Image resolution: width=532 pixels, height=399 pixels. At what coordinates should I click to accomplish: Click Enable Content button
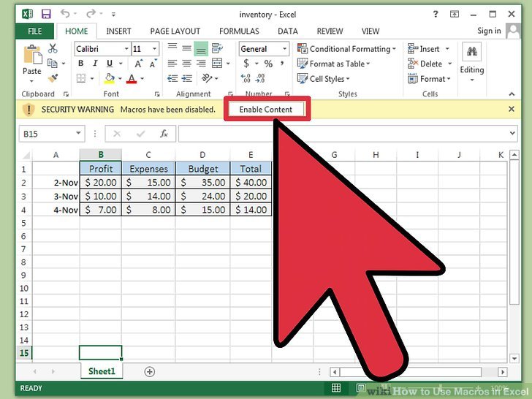[266, 110]
